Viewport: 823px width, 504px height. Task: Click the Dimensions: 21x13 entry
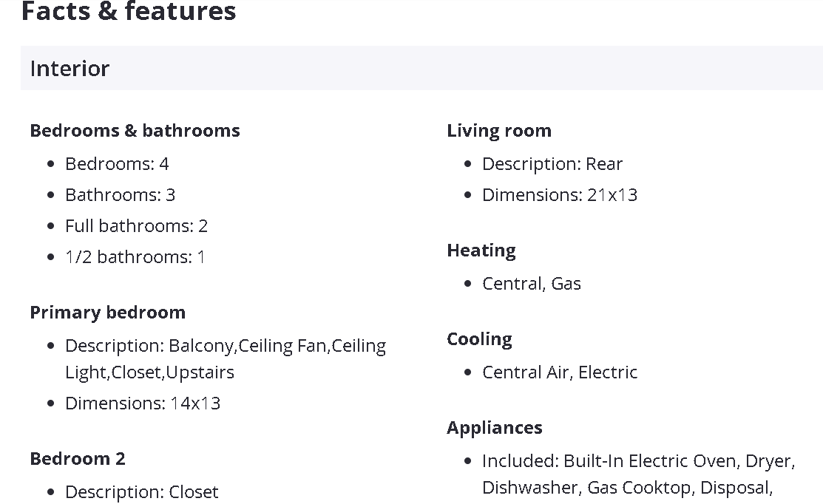(560, 195)
